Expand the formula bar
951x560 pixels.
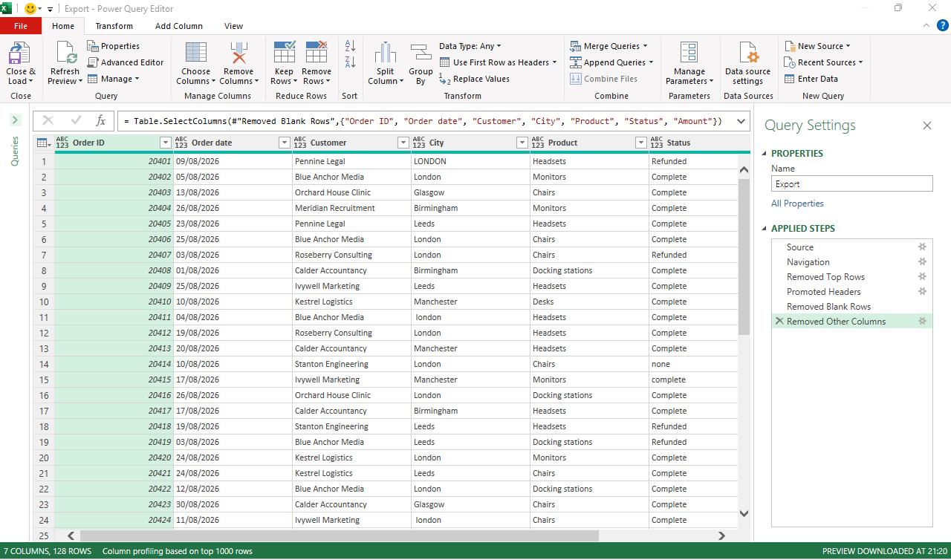(x=741, y=121)
